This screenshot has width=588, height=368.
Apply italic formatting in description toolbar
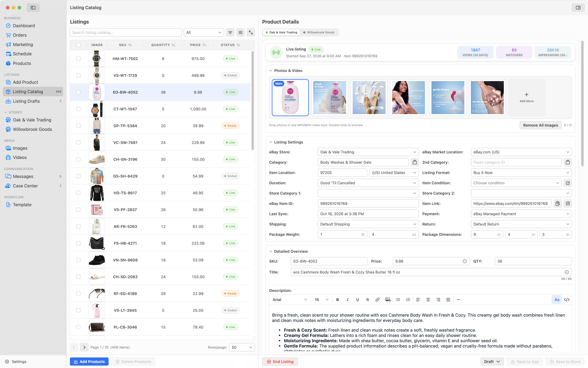(348, 300)
